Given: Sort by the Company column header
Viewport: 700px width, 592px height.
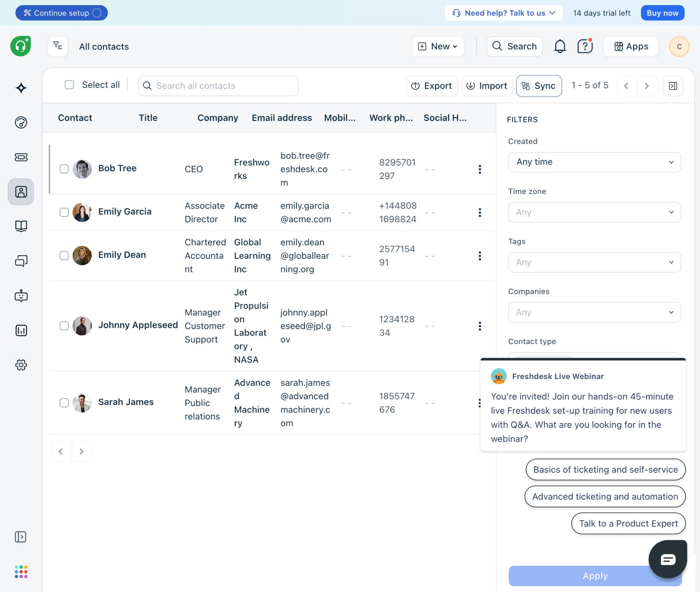Looking at the screenshot, I should (218, 118).
